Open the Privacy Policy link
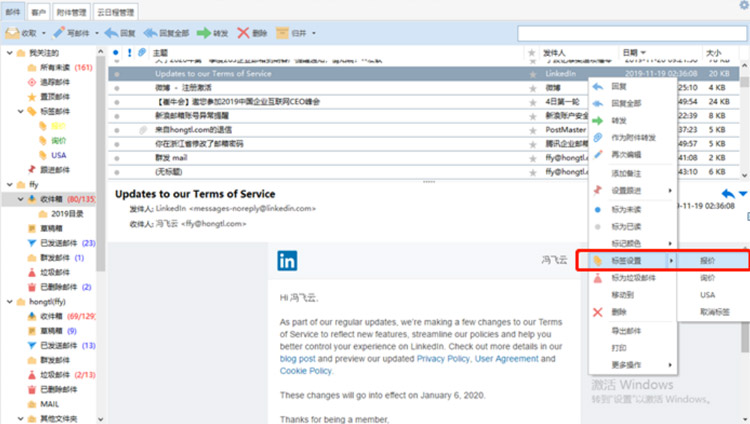750x424 pixels. point(443,357)
